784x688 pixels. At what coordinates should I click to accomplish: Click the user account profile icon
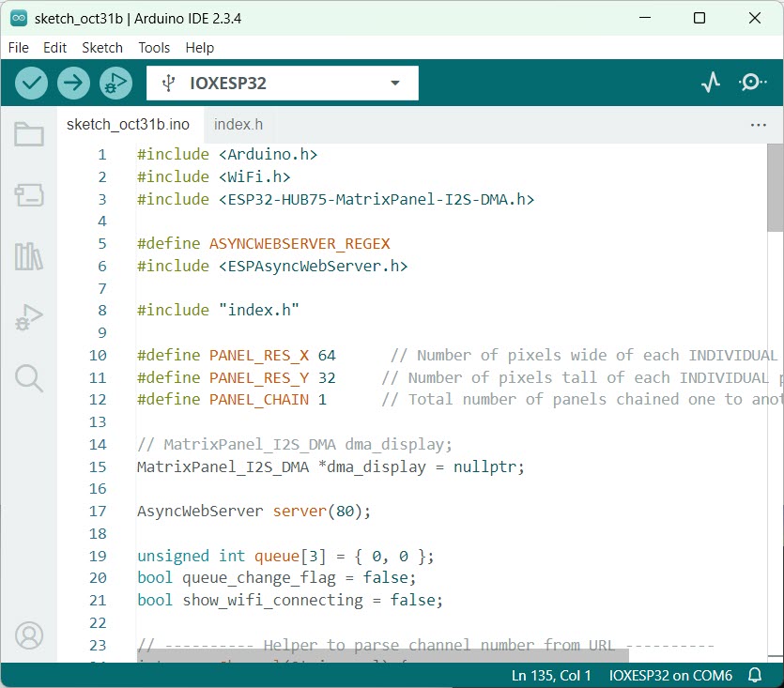click(x=29, y=635)
